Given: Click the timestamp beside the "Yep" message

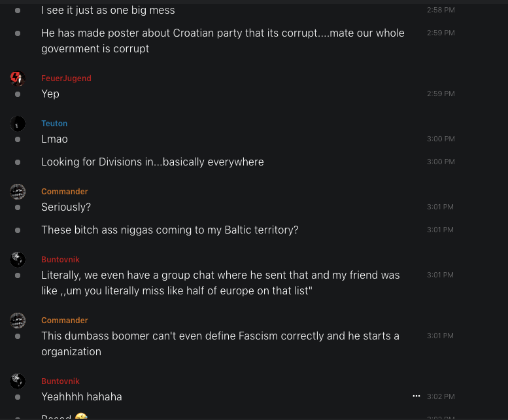Looking at the screenshot, I should [441, 94].
